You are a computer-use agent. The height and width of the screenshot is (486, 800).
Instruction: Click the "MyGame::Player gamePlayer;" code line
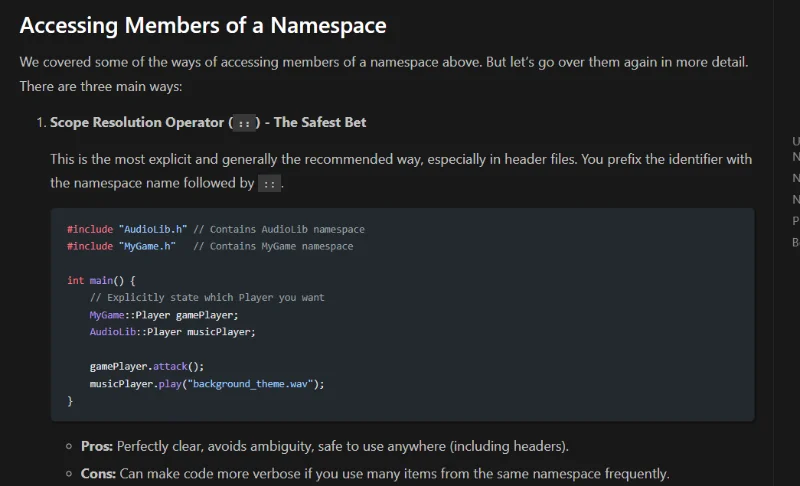click(x=164, y=314)
